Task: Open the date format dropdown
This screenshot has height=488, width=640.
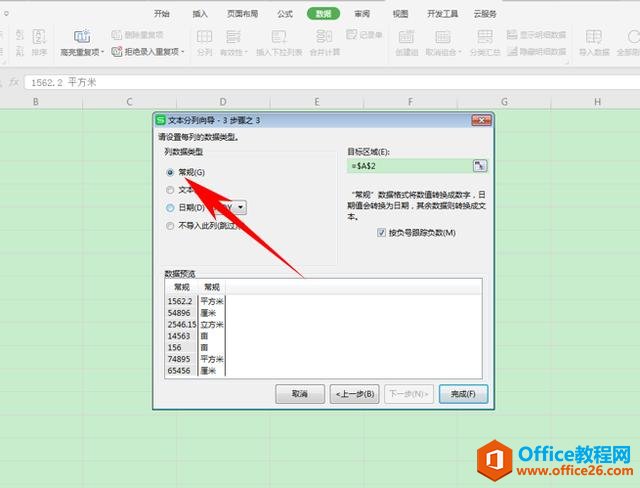Action: pos(240,207)
